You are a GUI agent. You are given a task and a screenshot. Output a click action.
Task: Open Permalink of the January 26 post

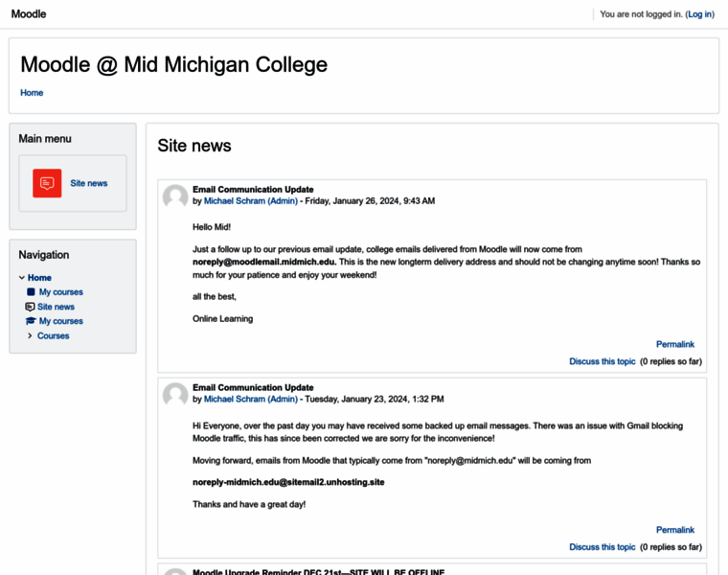click(x=675, y=344)
